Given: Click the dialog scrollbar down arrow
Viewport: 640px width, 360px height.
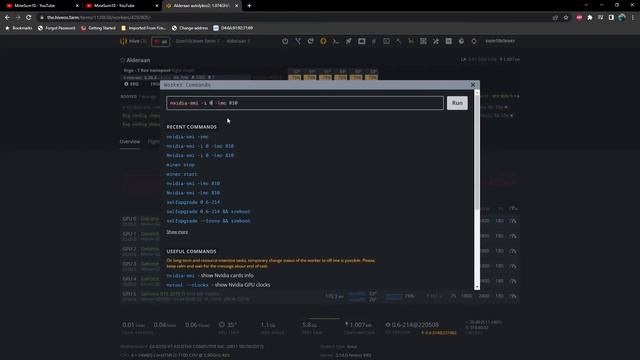Looking at the screenshot, I should 477,287.
